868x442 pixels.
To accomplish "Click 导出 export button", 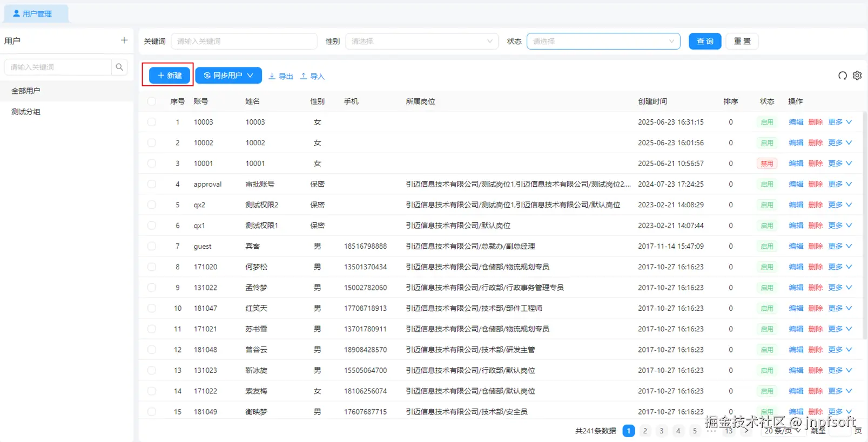I will click(281, 76).
